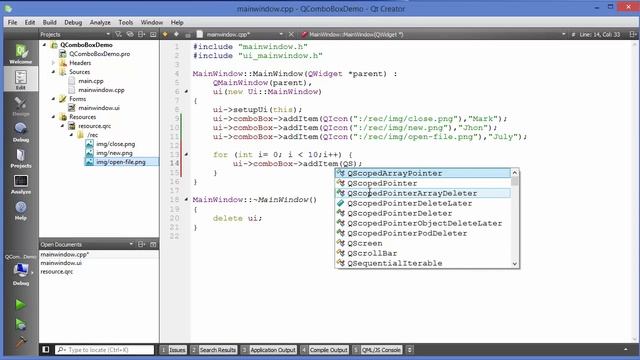
Task: Click synchronize with editor link icon
Action: (x=130, y=34)
